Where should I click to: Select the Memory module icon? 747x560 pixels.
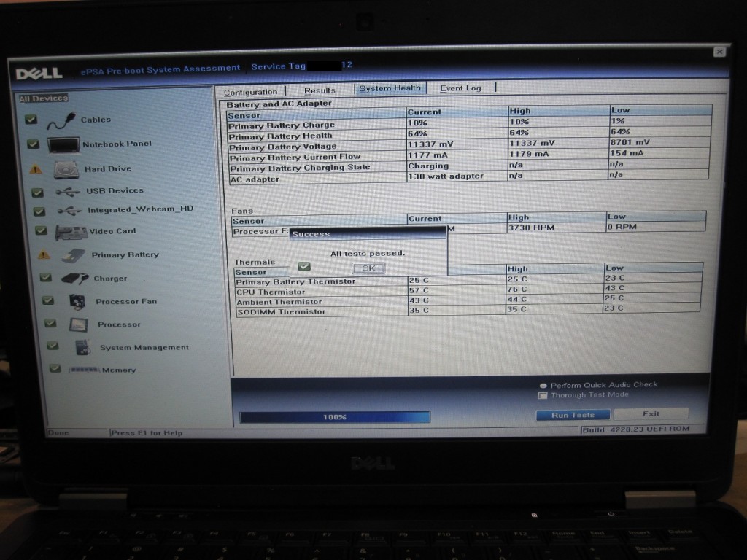coord(85,370)
